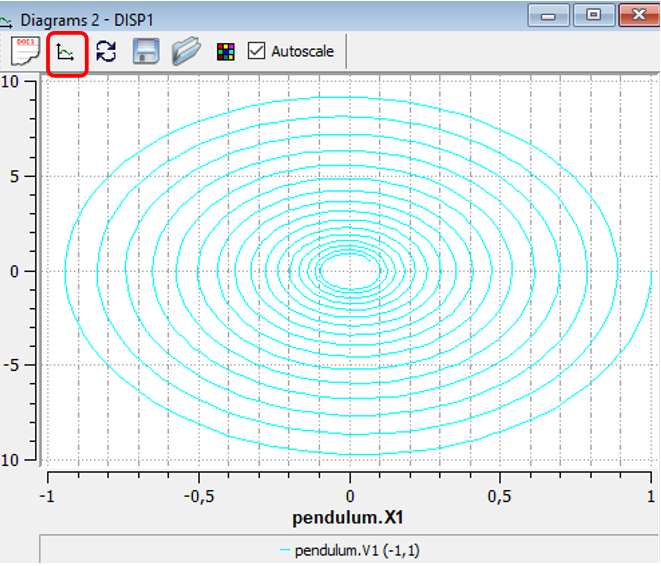Click the diagram icon in the title bar

(8, 16)
